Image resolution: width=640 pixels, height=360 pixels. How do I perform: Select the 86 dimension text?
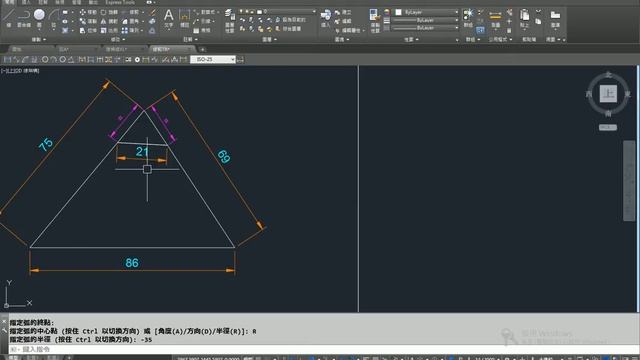click(132, 263)
